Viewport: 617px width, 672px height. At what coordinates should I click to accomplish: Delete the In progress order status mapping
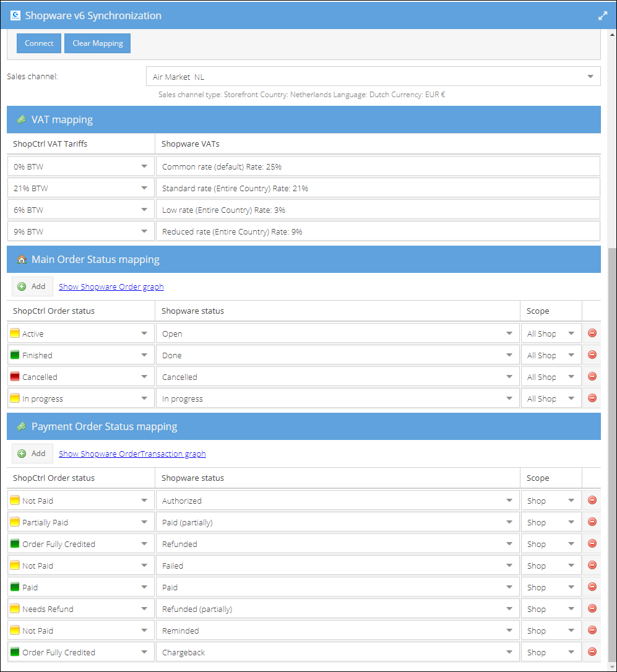coord(592,398)
